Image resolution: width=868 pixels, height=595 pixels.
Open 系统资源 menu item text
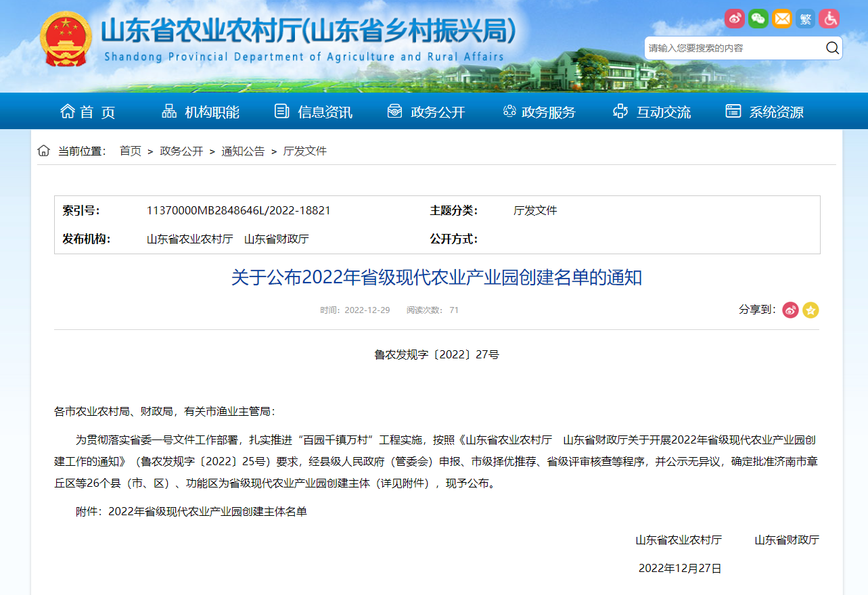coord(777,112)
